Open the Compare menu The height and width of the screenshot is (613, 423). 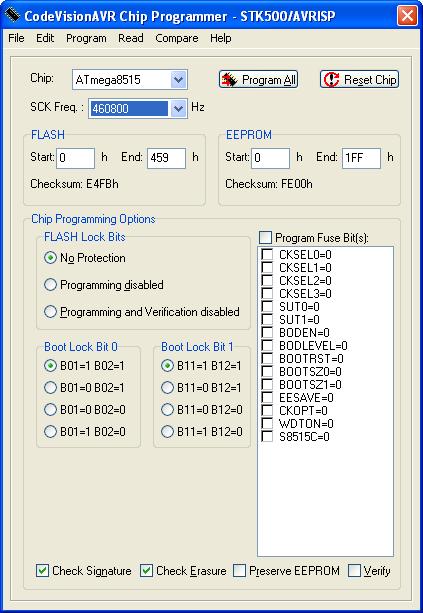click(x=177, y=38)
